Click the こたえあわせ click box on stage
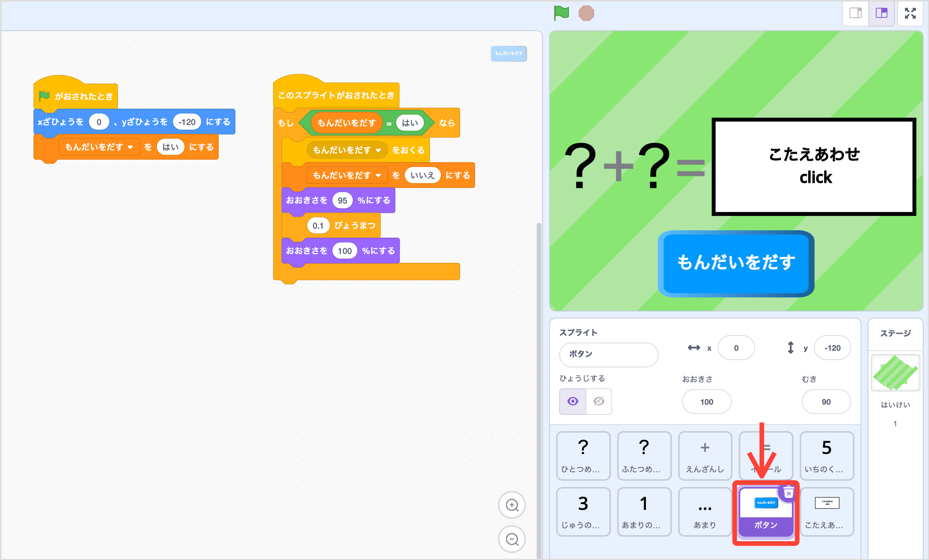 point(814,166)
